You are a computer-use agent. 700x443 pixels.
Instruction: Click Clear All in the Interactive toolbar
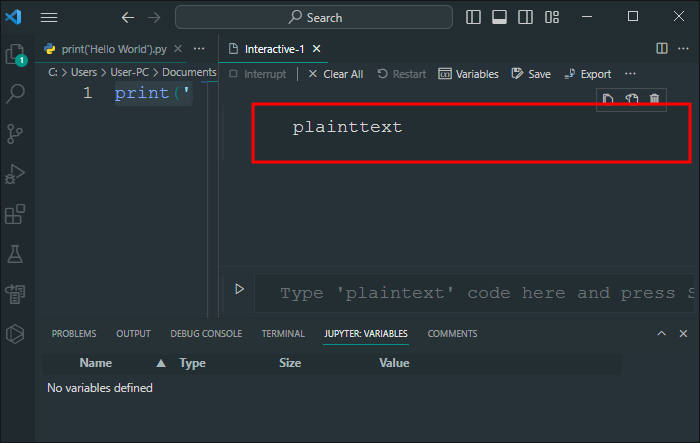[x=336, y=74]
